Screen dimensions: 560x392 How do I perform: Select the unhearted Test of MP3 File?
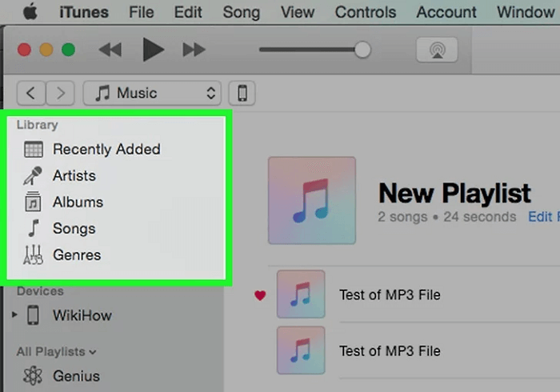[x=390, y=351]
